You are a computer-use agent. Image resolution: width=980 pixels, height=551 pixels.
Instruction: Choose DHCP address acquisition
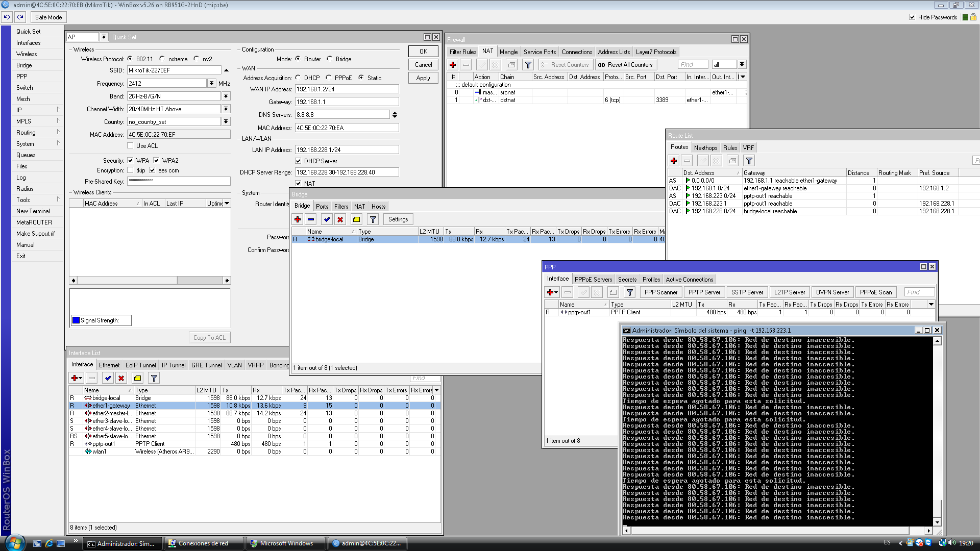click(x=298, y=78)
